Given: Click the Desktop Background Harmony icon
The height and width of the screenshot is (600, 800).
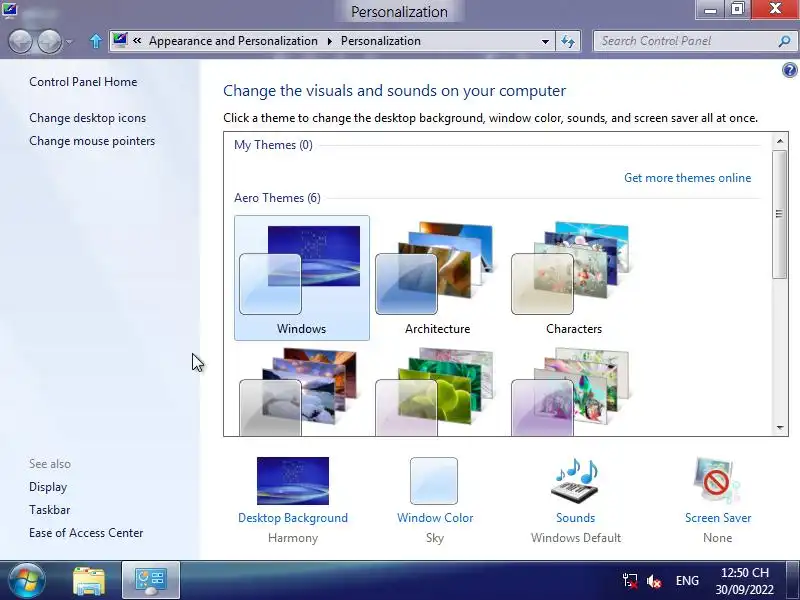Looking at the screenshot, I should [x=293, y=481].
